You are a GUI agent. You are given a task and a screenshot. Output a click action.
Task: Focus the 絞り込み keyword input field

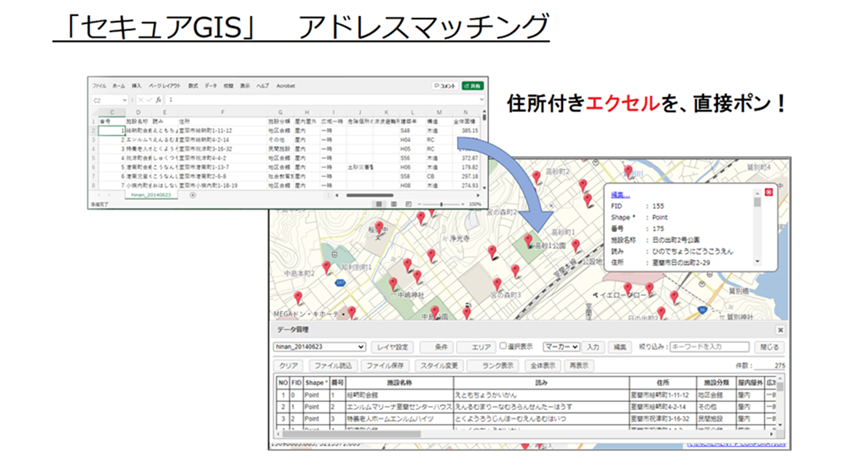click(709, 347)
